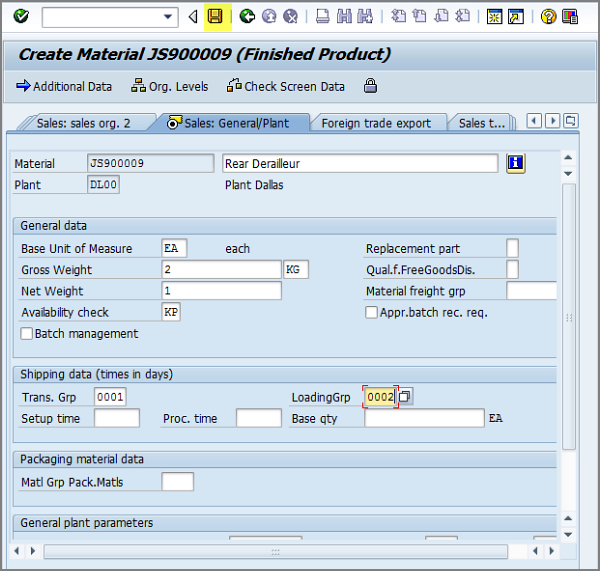Click the green Back arrow icon

click(x=246, y=17)
